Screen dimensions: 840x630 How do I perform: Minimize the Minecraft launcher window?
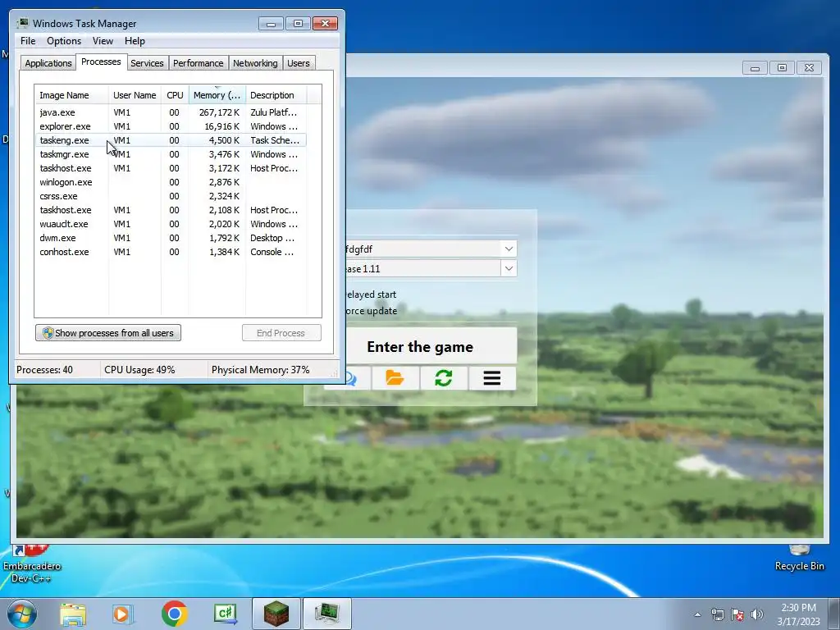click(x=755, y=68)
